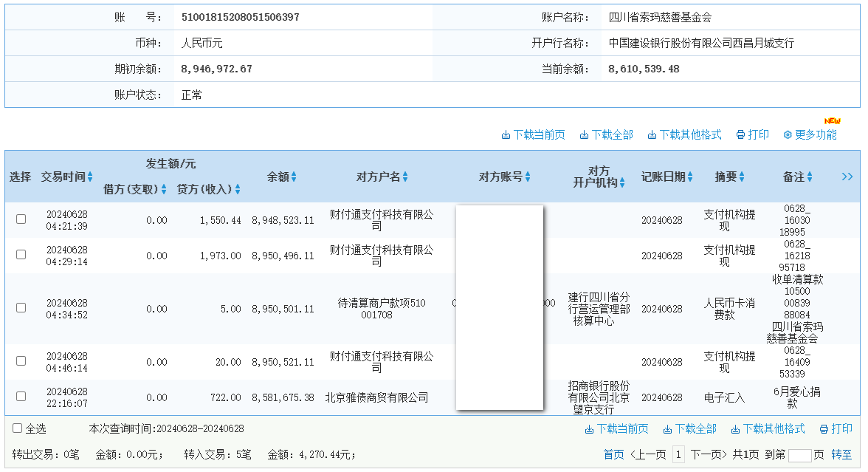Click the 到第 page number input field
Screen dimensions: 868x472
(800, 455)
